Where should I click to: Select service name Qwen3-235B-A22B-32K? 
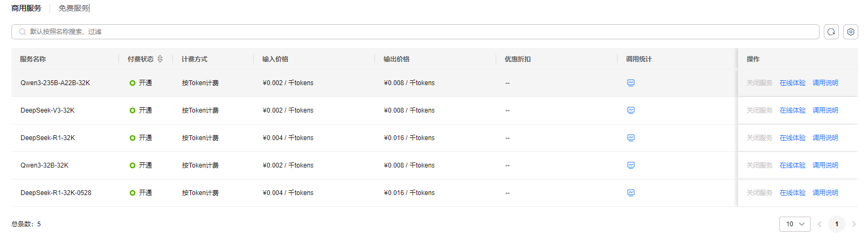click(x=55, y=83)
